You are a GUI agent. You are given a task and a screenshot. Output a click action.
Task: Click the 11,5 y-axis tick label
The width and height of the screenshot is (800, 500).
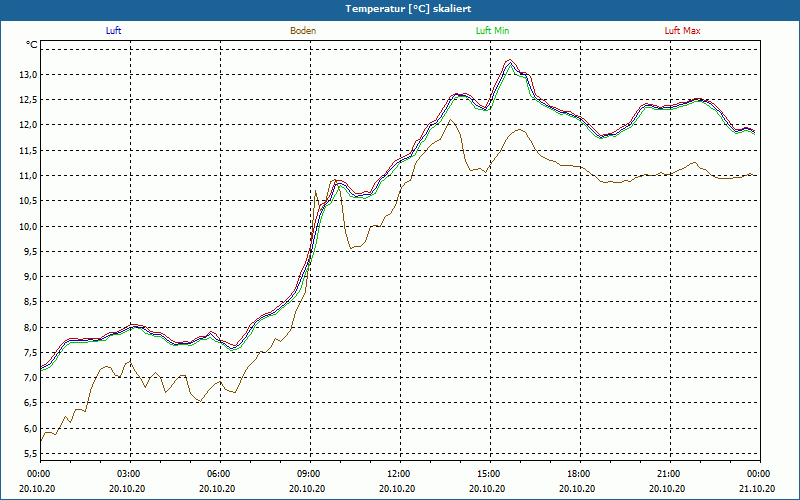point(29,151)
